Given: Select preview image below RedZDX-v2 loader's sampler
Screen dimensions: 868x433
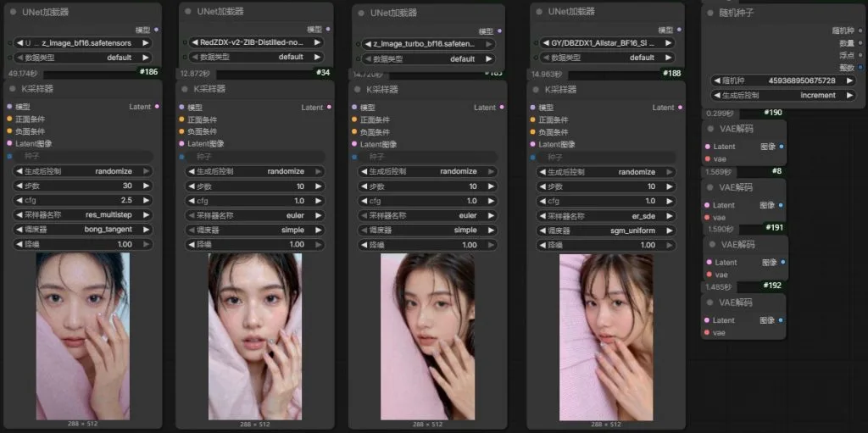Looking at the screenshot, I should click(255, 336).
